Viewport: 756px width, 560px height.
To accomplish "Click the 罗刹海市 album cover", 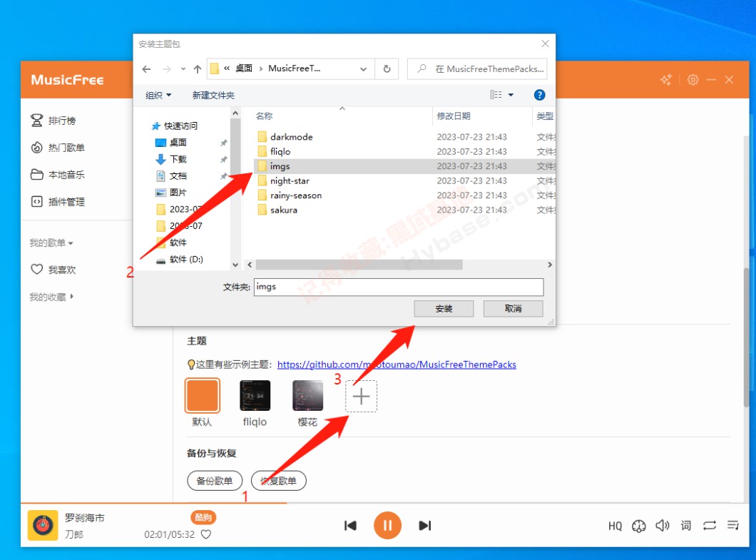I will click(x=43, y=525).
